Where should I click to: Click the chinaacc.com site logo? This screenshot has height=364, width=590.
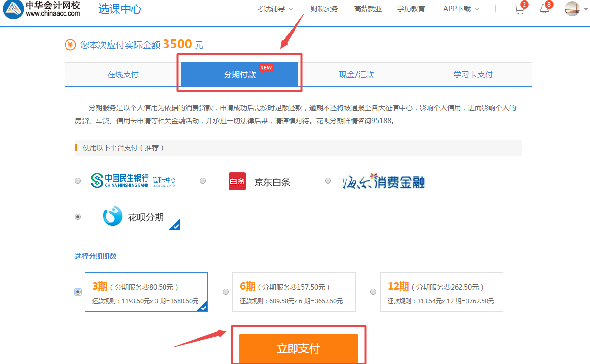[x=41, y=9]
